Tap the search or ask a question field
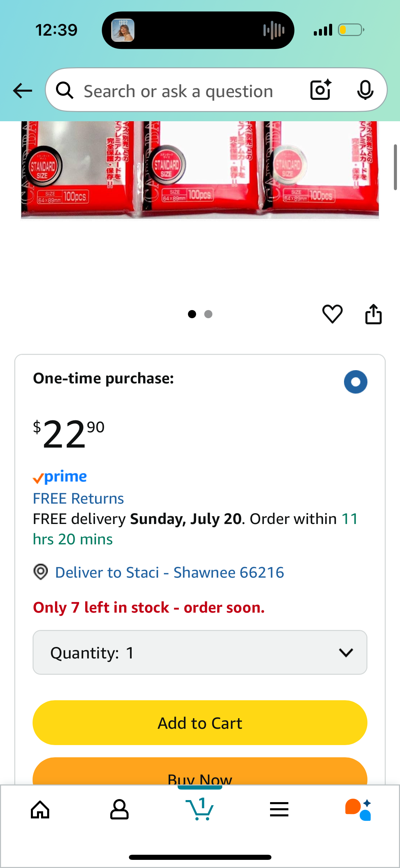The height and width of the screenshot is (868, 400). pos(178,91)
